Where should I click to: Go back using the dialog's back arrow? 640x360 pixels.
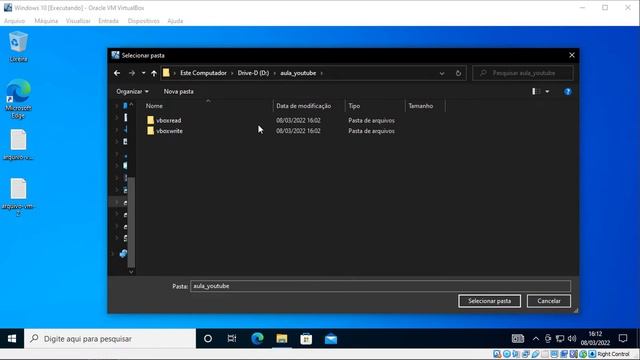tap(117, 73)
